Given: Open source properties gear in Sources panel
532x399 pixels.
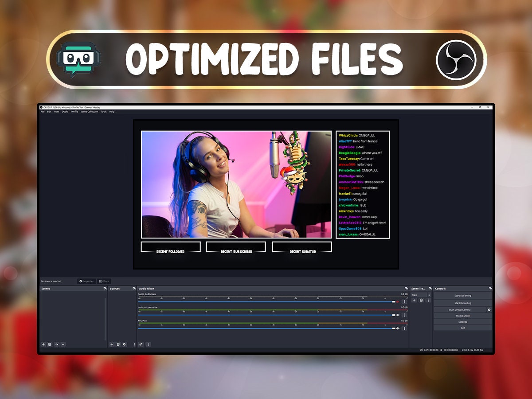Looking at the screenshot, I should (124, 344).
